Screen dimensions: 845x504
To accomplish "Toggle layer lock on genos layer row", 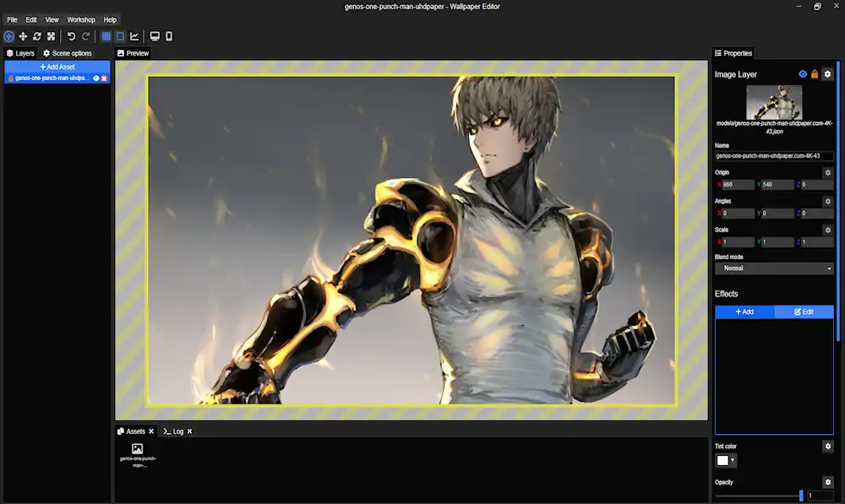I will pyautogui.click(x=11, y=78).
